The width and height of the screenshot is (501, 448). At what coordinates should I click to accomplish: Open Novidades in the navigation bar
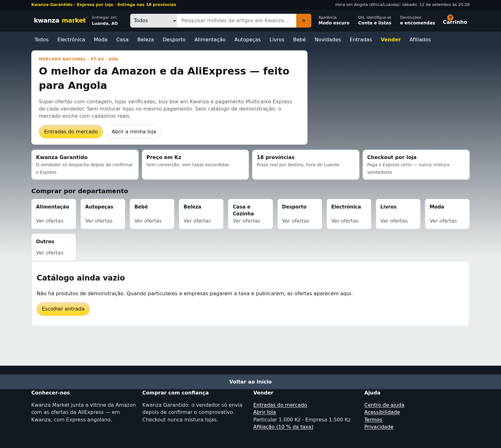point(328,39)
